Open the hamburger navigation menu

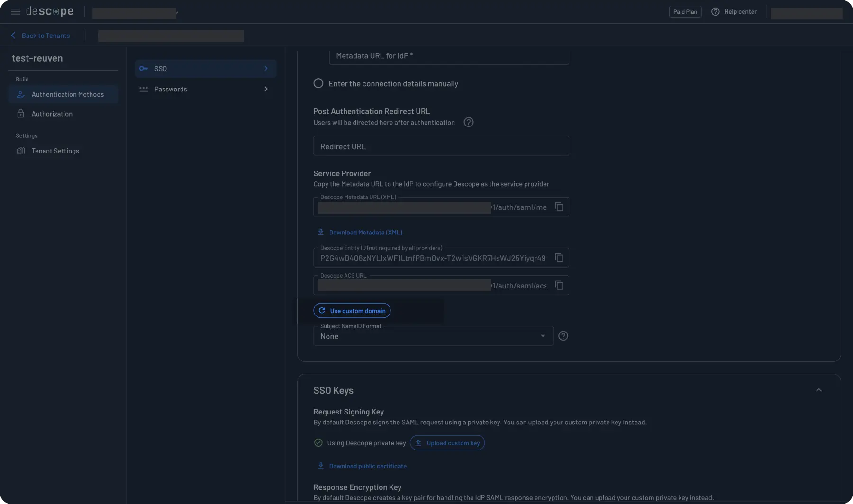point(15,11)
